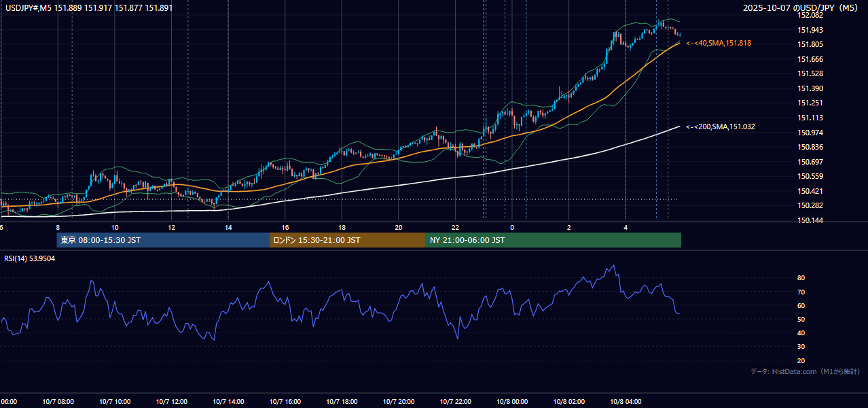Viewport: 868px width, 408px height.
Task: Click price axis value 151.113
Action: click(x=810, y=118)
